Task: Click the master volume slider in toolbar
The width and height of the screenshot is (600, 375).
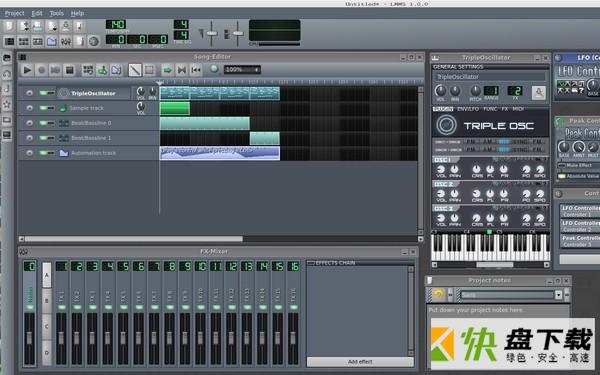Action: [x=211, y=34]
